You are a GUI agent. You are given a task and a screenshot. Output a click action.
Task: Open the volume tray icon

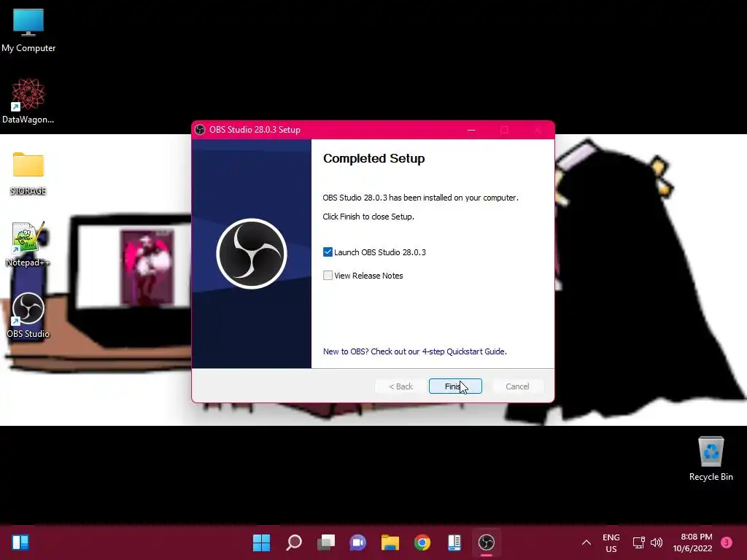point(657,542)
